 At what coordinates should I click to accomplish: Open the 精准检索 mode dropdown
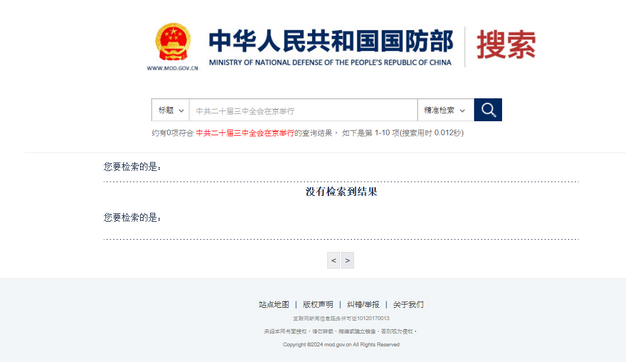tap(446, 110)
